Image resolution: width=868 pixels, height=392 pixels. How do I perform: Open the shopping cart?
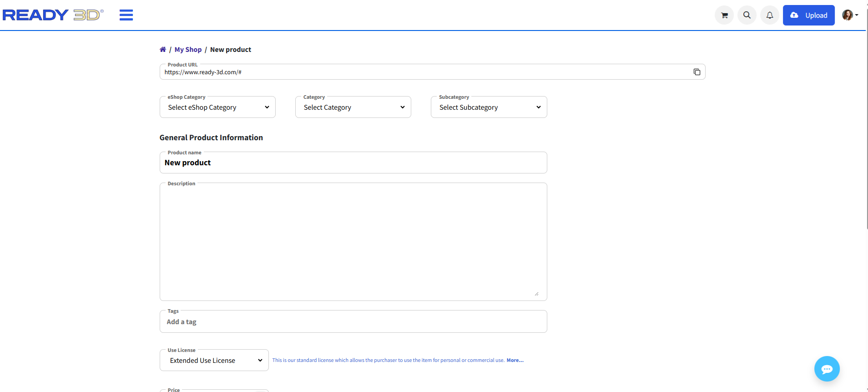(x=724, y=15)
